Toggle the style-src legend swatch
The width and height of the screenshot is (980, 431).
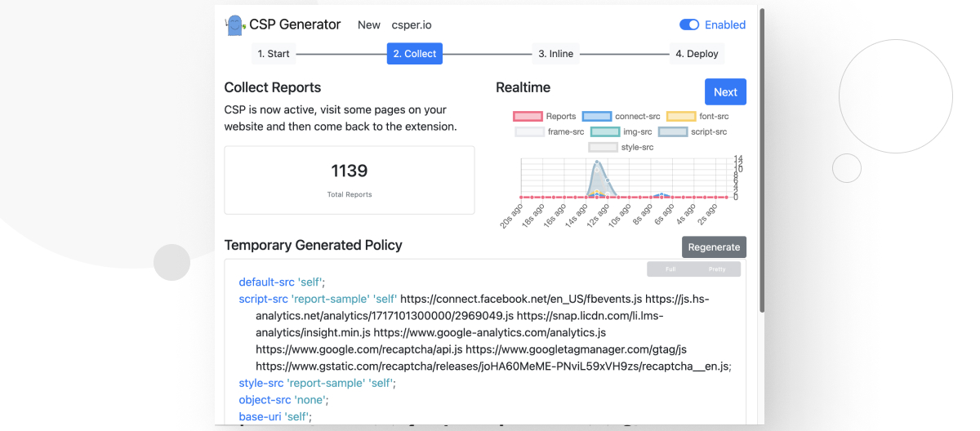coord(603,147)
